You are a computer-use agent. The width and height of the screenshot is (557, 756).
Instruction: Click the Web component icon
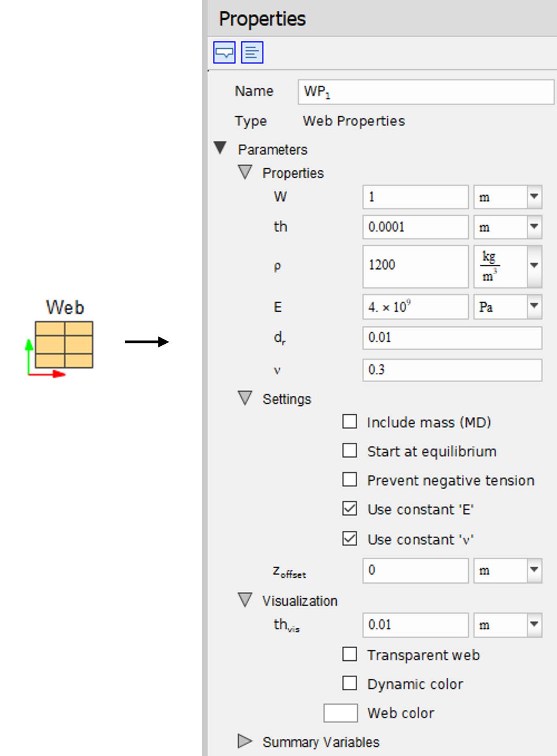(x=64, y=345)
